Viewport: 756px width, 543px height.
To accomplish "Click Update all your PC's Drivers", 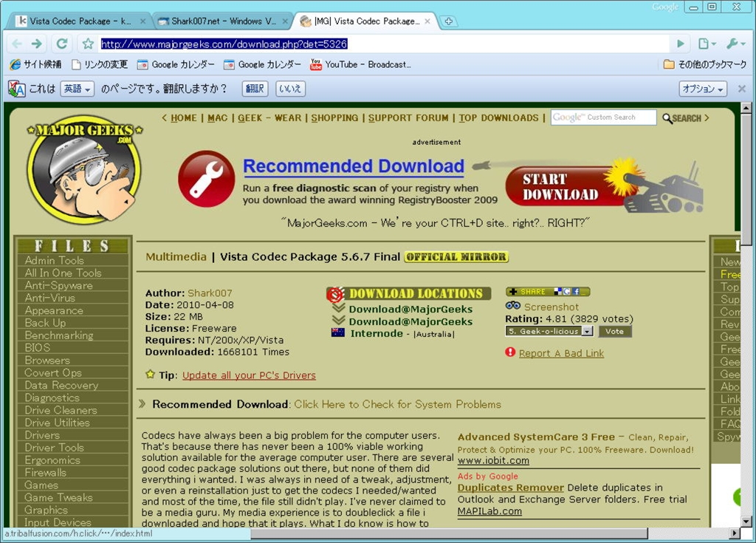I will (x=249, y=375).
